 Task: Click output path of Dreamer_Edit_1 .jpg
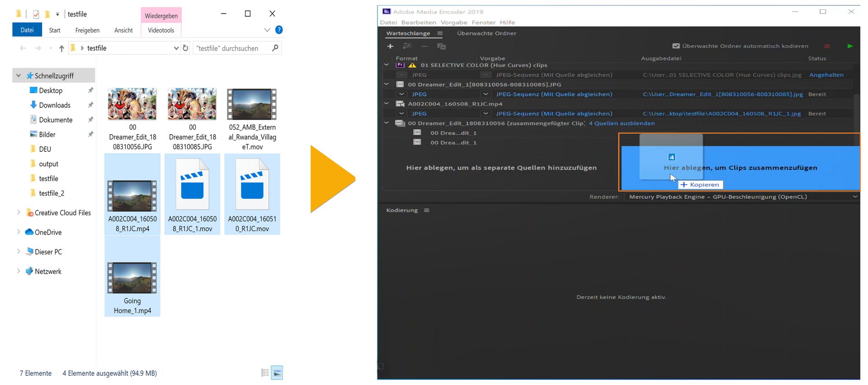coord(722,94)
